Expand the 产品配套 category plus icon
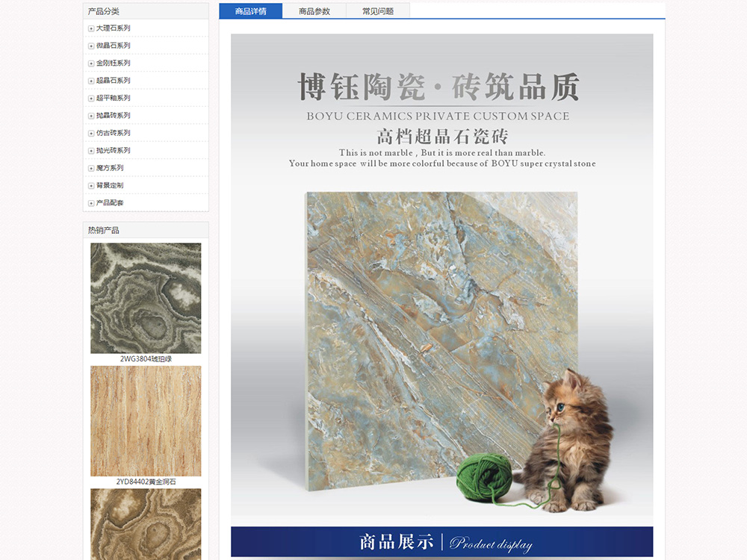Viewport: 747px width, 560px height. pyautogui.click(x=91, y=203)
